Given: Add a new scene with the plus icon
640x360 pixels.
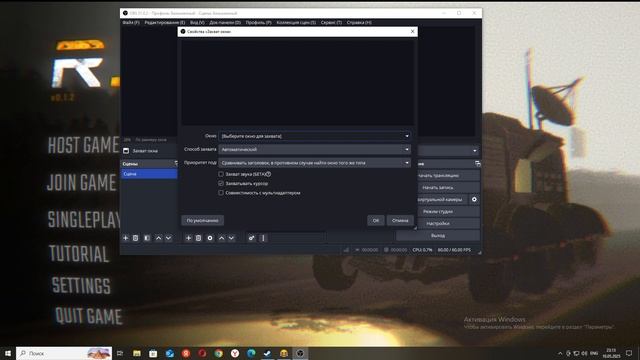Looking at the screenshot, I should pyautogui.click(x=126, y=238).
